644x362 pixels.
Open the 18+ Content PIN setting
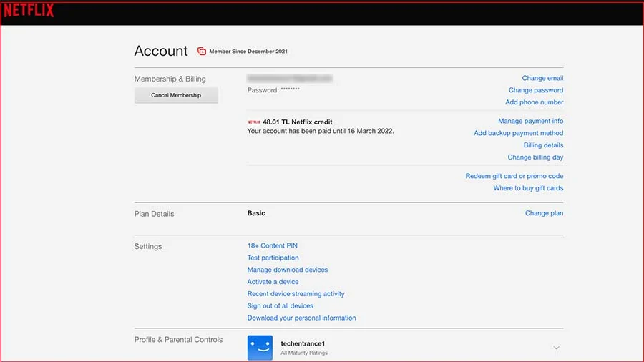(x=273, y=245)
